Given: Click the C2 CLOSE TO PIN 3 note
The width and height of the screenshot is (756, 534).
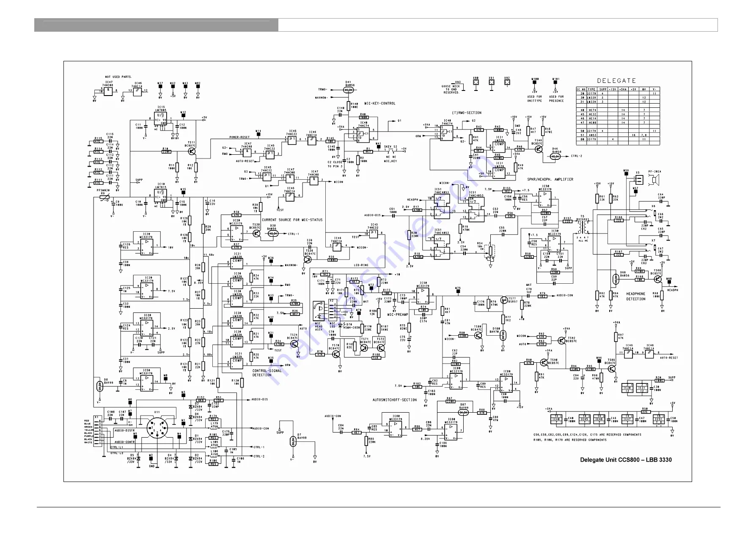Looking at the screenshot, I should pyautogui.click(x=335, y=164).
